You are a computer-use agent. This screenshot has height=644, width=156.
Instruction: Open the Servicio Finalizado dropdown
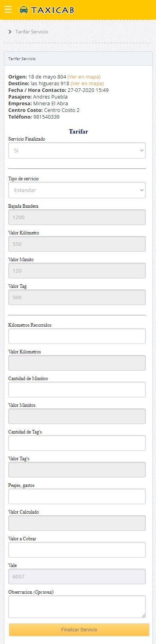pos(77,150)
